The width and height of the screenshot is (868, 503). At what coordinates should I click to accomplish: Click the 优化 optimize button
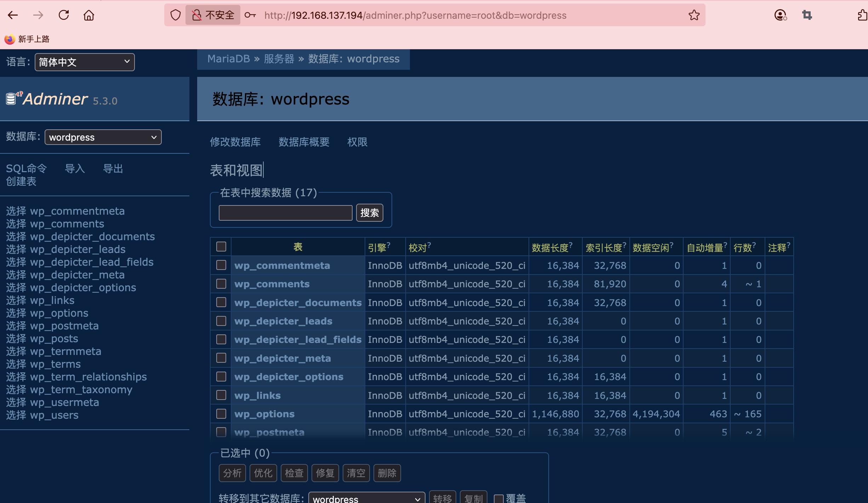[263, 473]
